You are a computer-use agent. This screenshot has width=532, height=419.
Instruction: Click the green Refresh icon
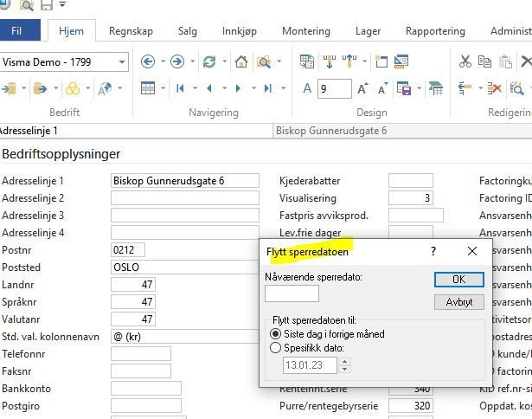[209, 62]
